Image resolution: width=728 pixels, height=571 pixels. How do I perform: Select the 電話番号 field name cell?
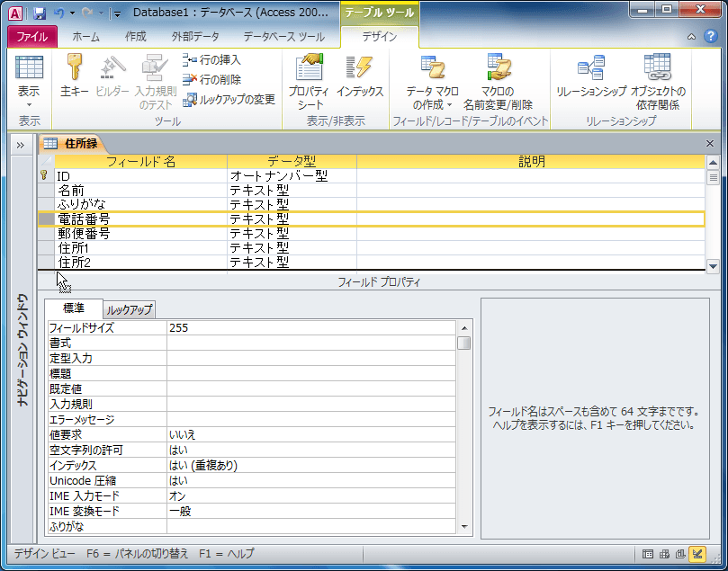[140, 219]
